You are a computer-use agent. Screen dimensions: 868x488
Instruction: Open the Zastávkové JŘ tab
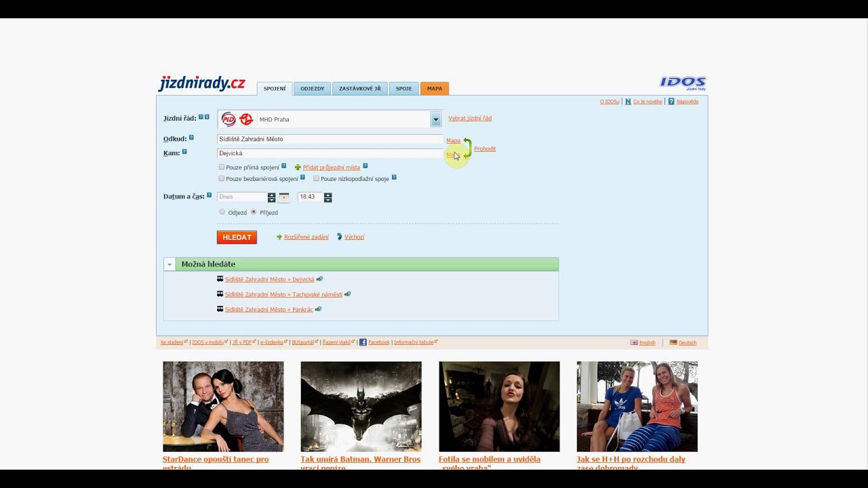360,89
